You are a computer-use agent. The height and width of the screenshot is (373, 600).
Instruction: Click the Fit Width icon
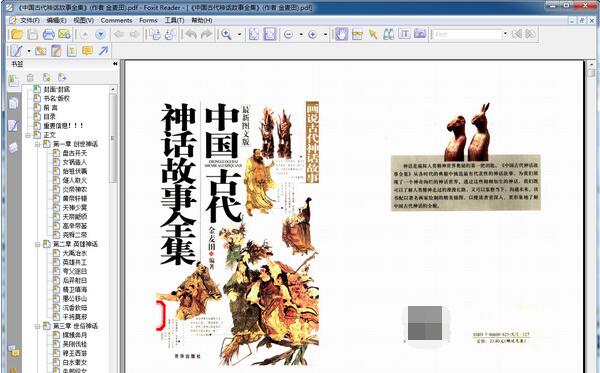[x=270, y=34]
